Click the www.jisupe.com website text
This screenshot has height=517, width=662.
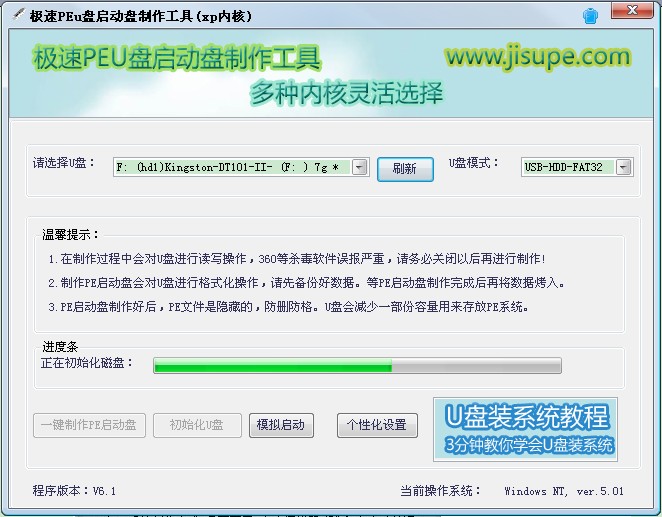[x=538, y=57]
